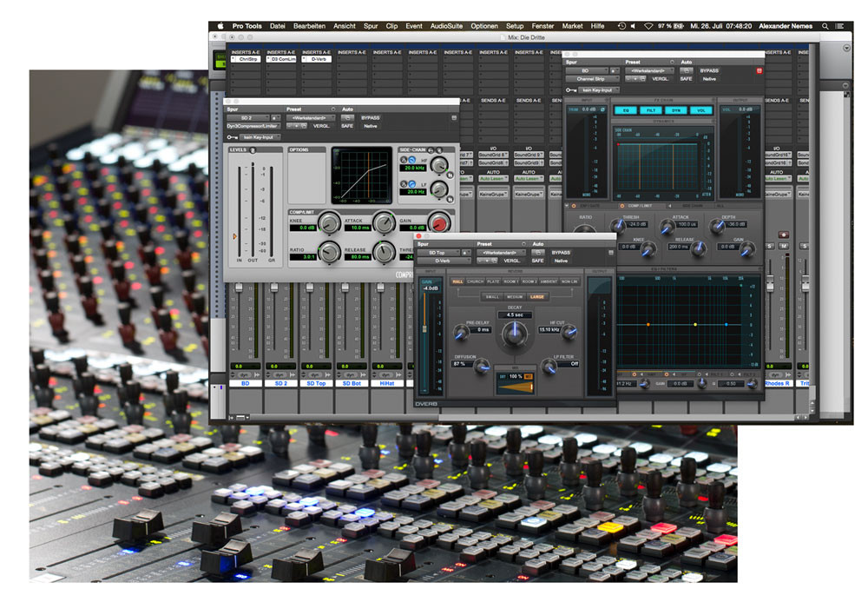Open the notification center list icon
The width and height of the screenshot is (868, 602).
(839, 26)
